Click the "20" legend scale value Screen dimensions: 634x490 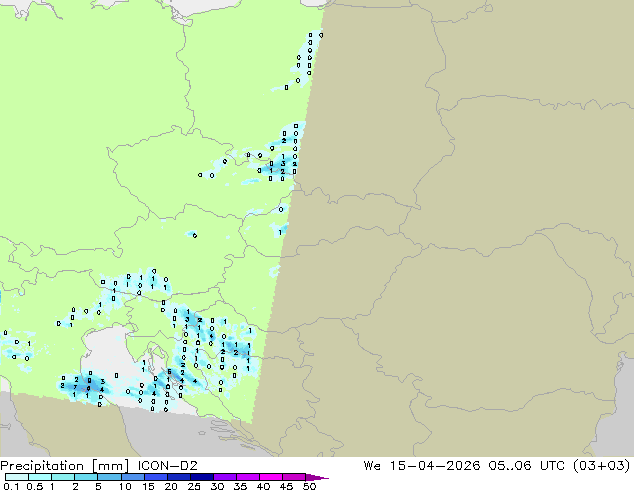[x=171, y=486]
